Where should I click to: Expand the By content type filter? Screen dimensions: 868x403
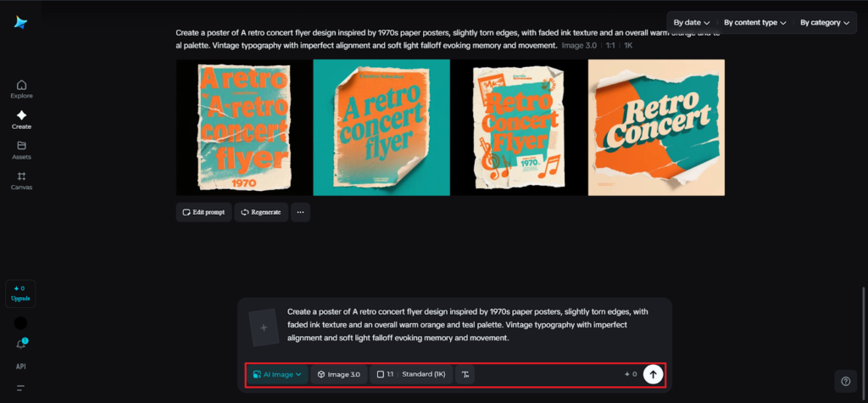tap(754, 23)
